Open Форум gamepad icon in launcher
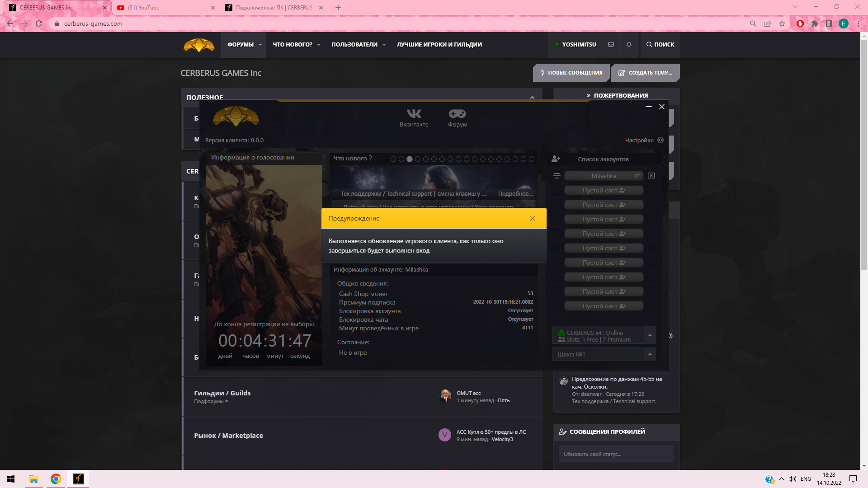The image size is (868, 488). tap(458, 118)
